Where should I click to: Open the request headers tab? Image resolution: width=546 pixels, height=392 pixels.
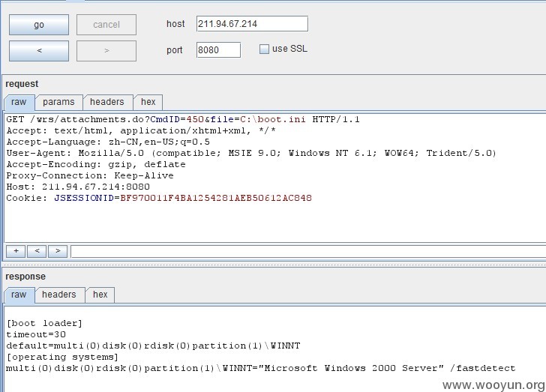[x=107, y=102]
